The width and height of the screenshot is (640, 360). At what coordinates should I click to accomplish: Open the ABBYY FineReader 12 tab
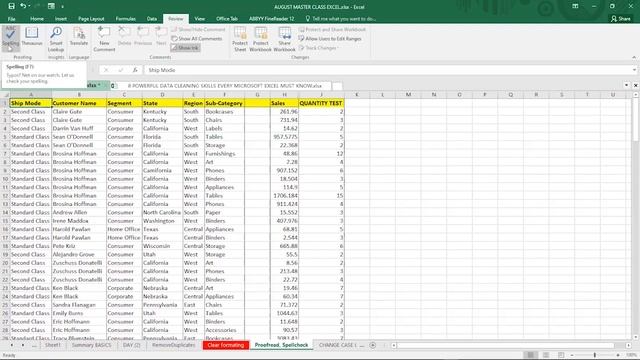click(x=271, y=19)
